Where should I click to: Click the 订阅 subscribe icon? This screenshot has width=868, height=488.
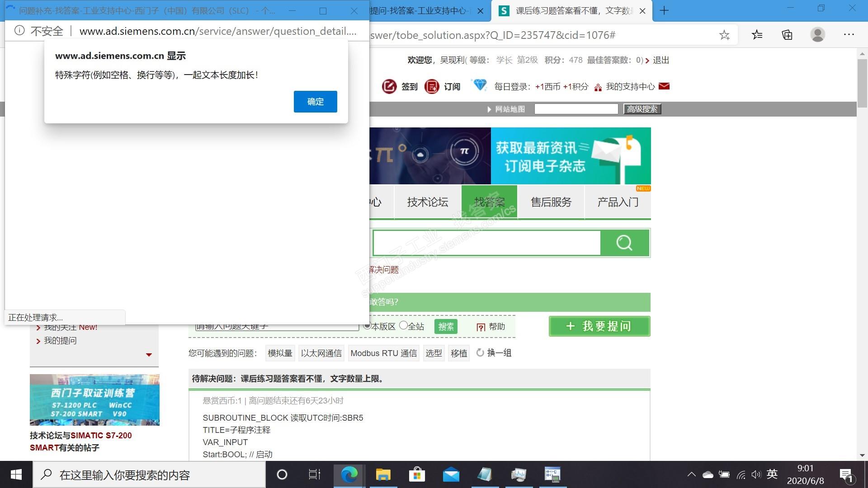[432, 86]
